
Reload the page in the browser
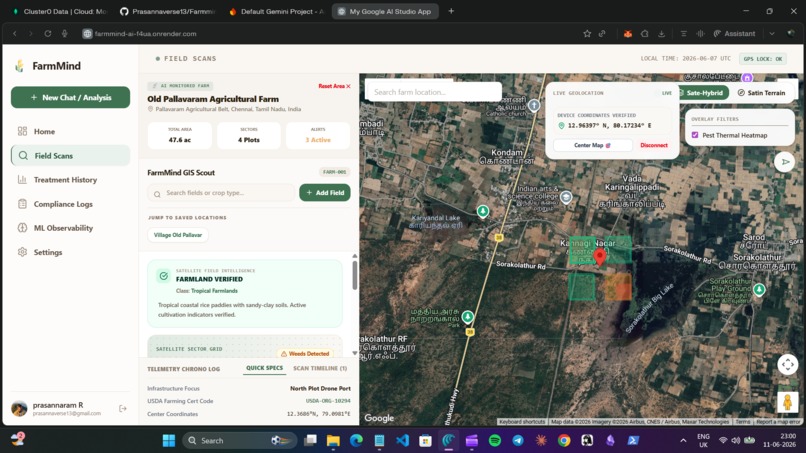pos(48,33)
